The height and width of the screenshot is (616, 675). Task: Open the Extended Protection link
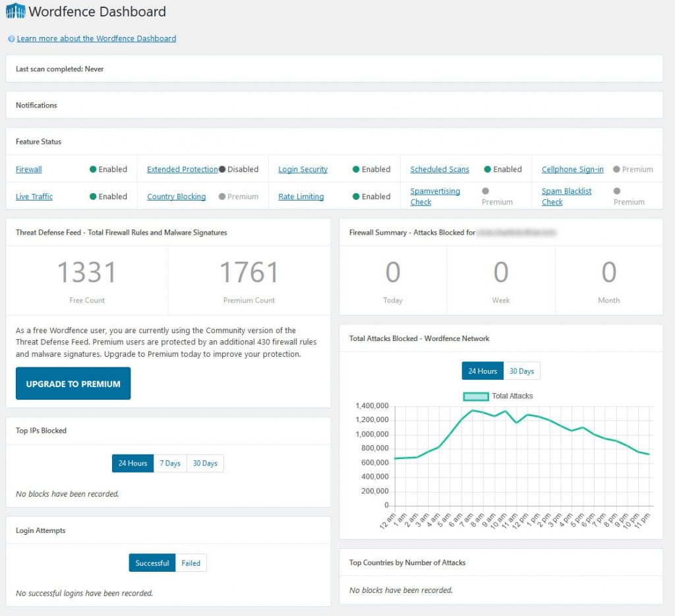click(x=182, y=169)
